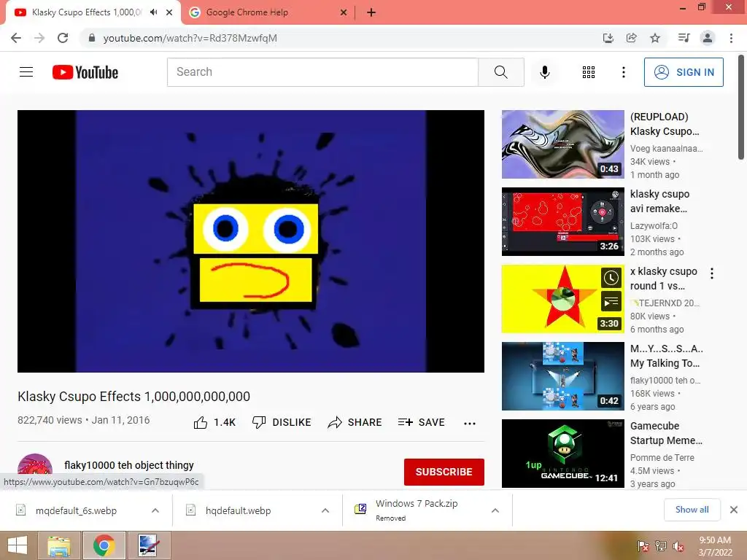Click the share page icon in address bar
Viewport: 747px width, 560px height.
pyautogui.click(x=631, y=38)
